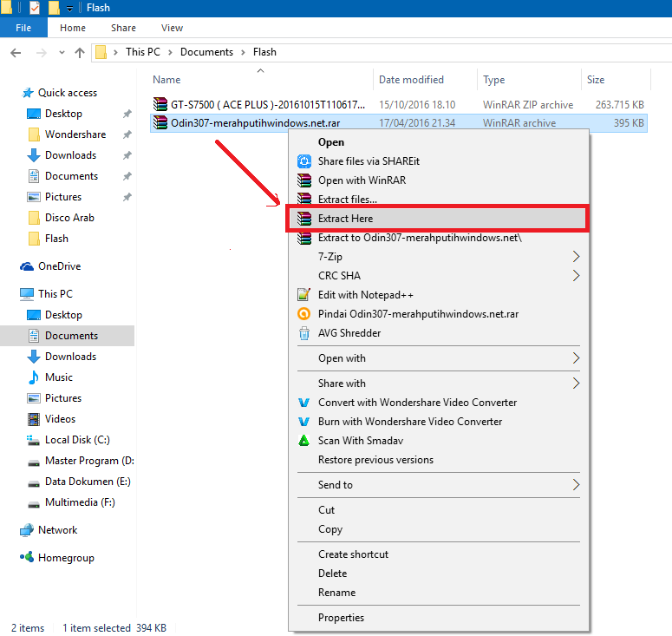The width and height of the screenshot is (672, 636).
Task: Go up one folder level arrow
Action: point(80,53)
